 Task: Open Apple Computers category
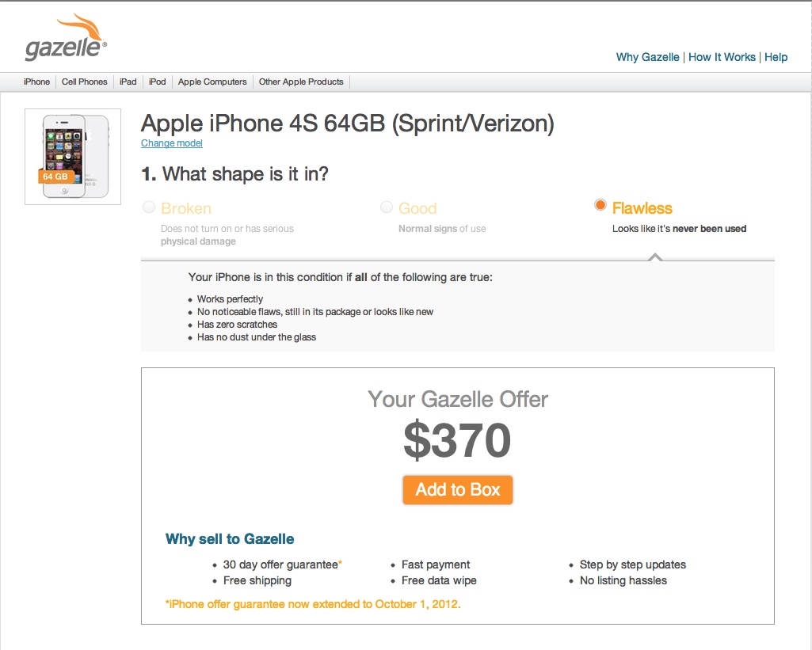[x=212, y=82]
